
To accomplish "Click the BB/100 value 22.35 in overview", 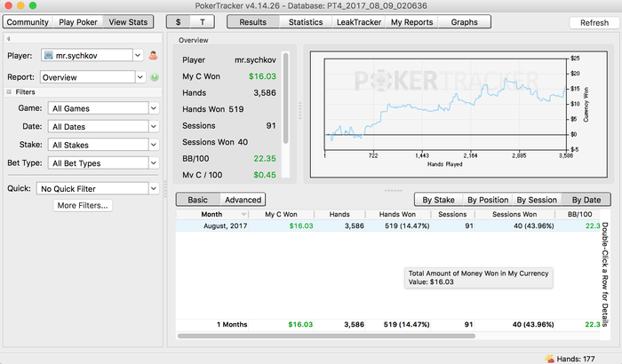I will tap(265, 158).
